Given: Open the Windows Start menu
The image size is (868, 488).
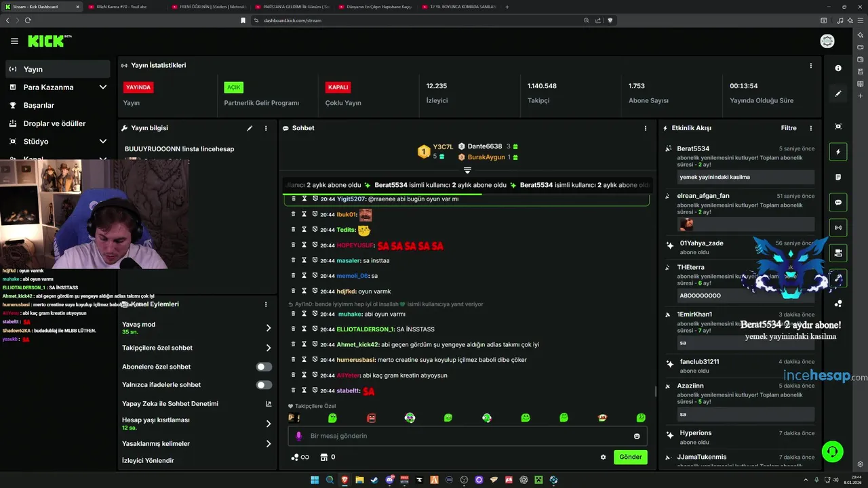Looking at the screenshot, I should point(315,480).
